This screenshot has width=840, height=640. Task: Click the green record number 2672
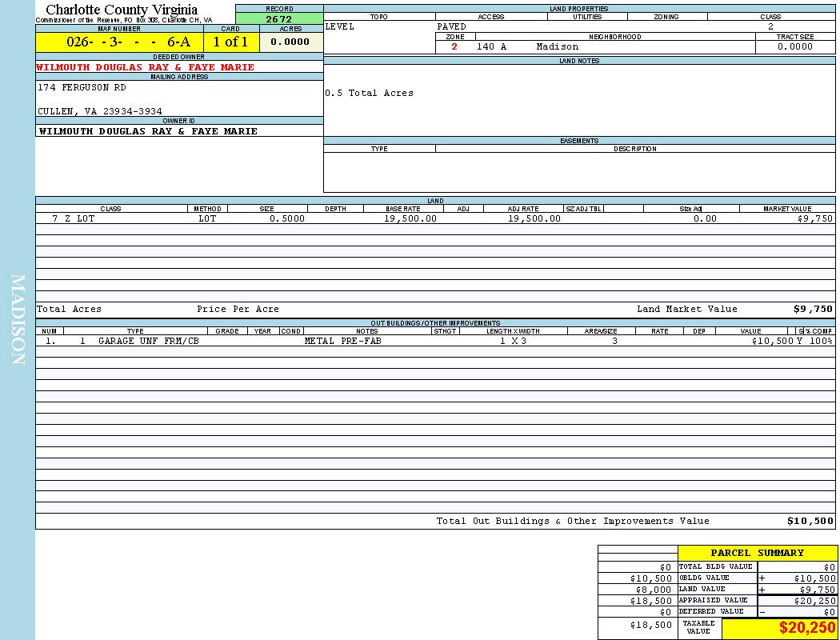click(x=278, y=19)
